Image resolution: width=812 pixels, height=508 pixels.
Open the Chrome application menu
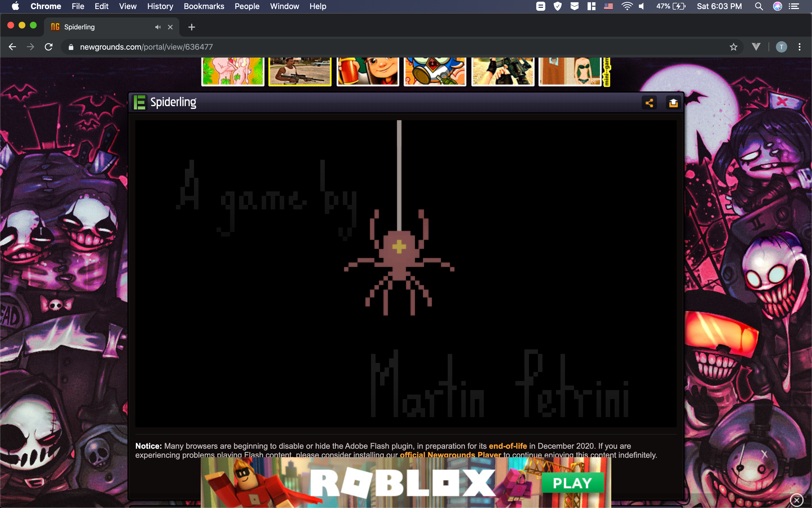coord(46,6)
